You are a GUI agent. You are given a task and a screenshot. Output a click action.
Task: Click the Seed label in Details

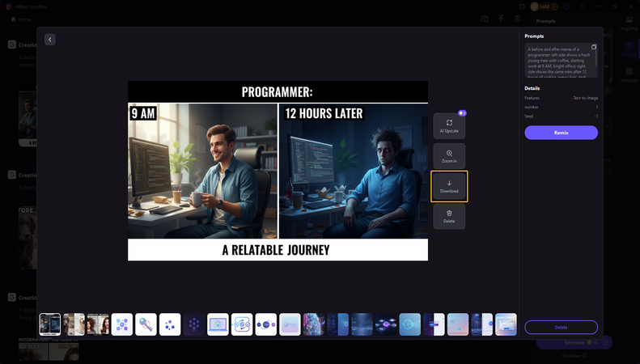pyautogui.click(x=528, y=116)
